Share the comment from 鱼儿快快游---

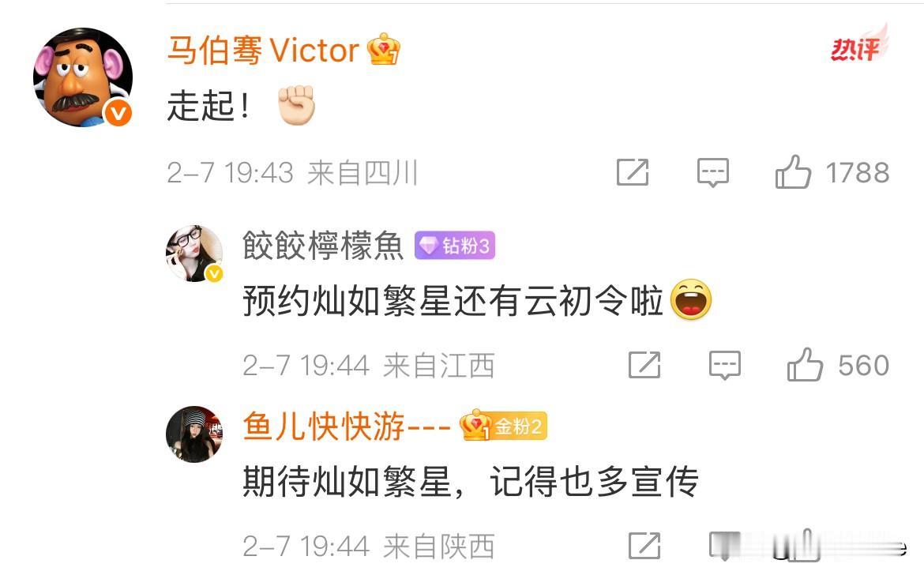tap(644, 546)
